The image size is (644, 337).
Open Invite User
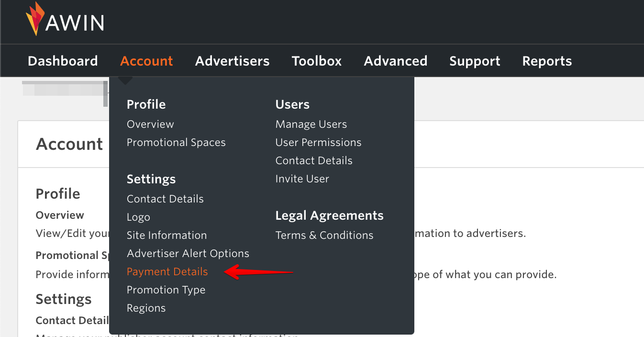[302, 179]
